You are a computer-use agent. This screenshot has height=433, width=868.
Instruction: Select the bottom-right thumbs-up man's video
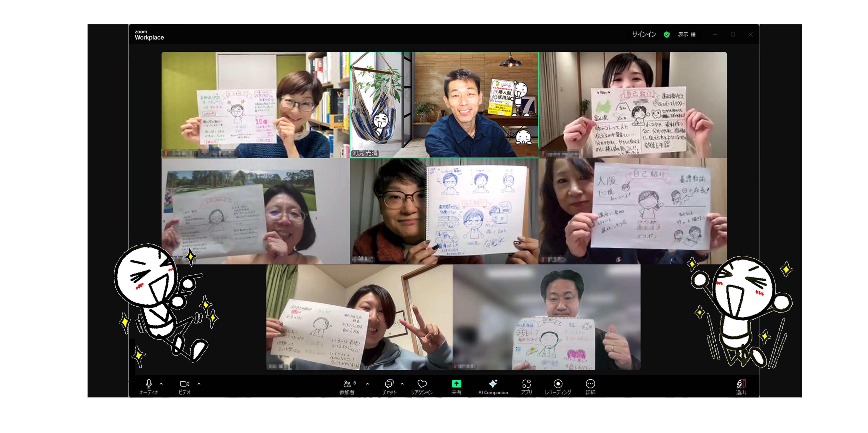click(x=546, y=317)
